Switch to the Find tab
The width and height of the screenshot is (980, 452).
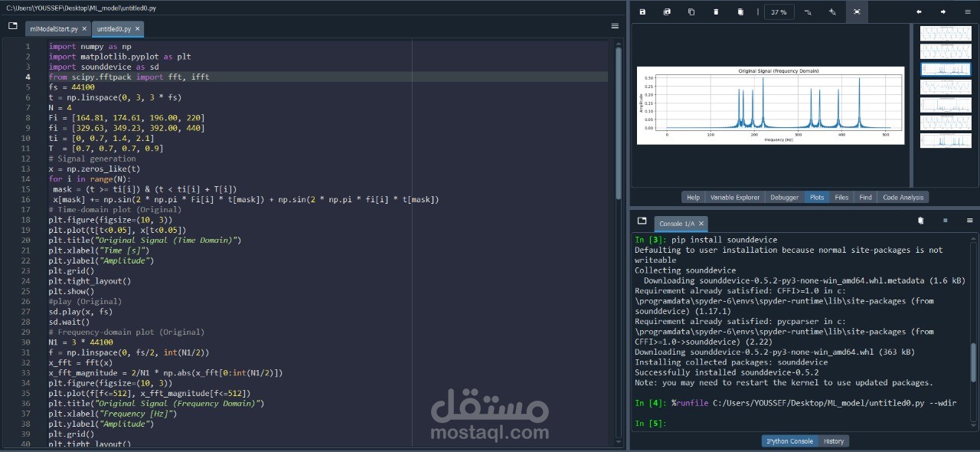pyautogui.click(x=865, y=197)
